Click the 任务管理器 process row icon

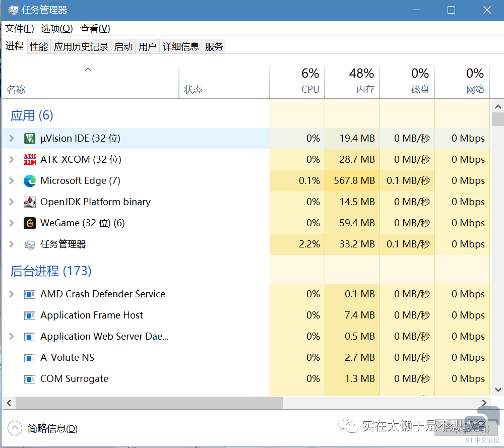pyautogui.click(x=30, y=244)
